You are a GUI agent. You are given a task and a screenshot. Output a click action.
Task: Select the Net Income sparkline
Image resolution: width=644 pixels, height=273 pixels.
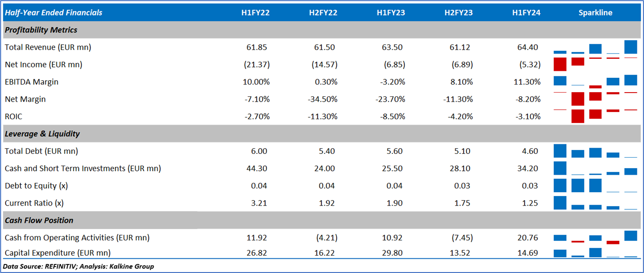(x=595, y=64)
